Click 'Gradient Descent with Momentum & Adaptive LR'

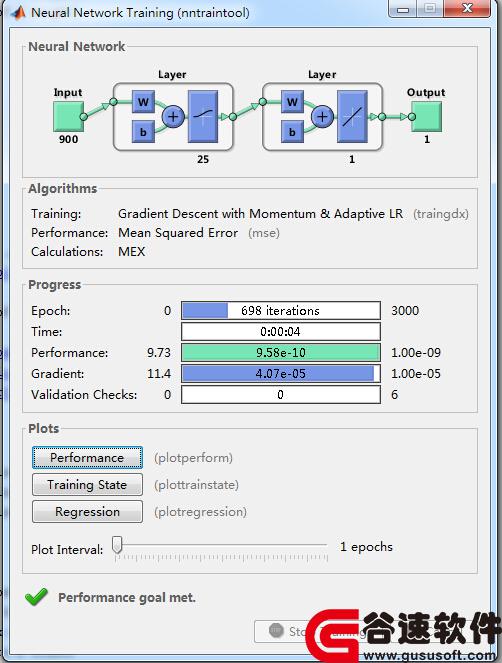click(261, 214)
